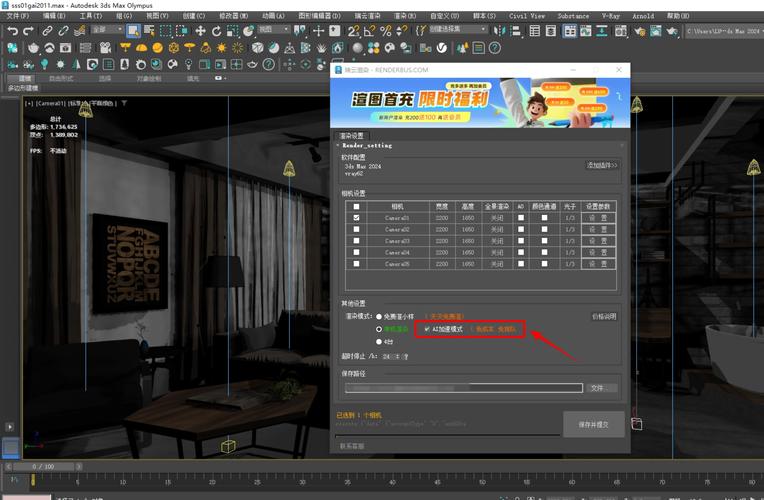Open the project path dropdown at toolbar right
Viewport: 764px width, 500px height.
tap(724, 31)
